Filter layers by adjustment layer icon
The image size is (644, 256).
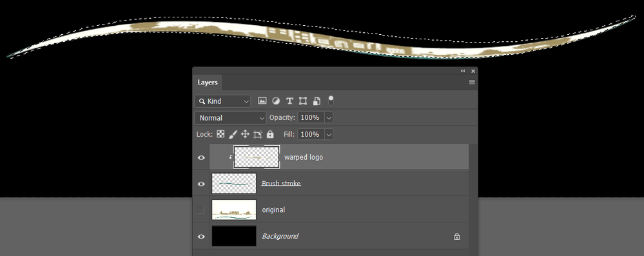coord(276,101)
